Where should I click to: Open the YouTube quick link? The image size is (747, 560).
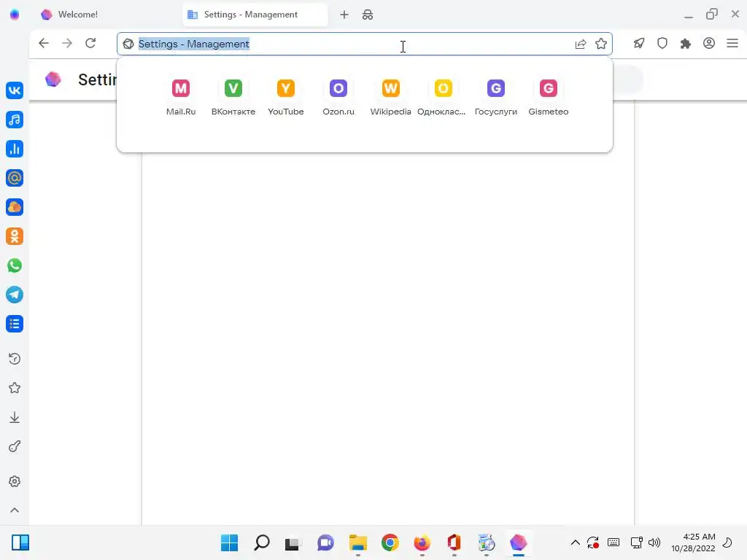point(286,98)
